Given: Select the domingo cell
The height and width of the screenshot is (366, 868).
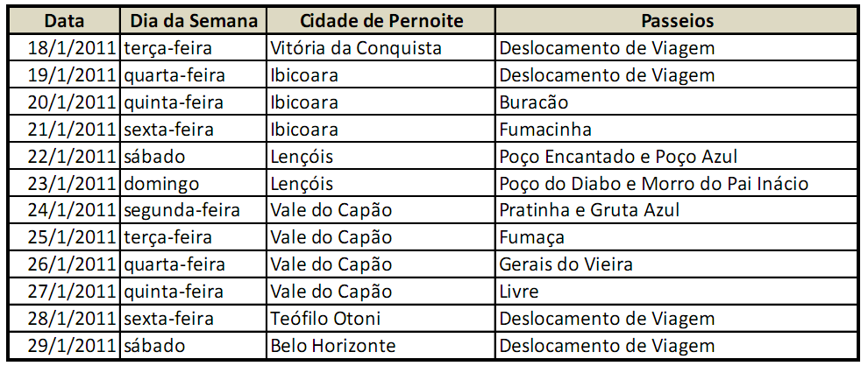Looking at the screenshot, I should (161, 184).
